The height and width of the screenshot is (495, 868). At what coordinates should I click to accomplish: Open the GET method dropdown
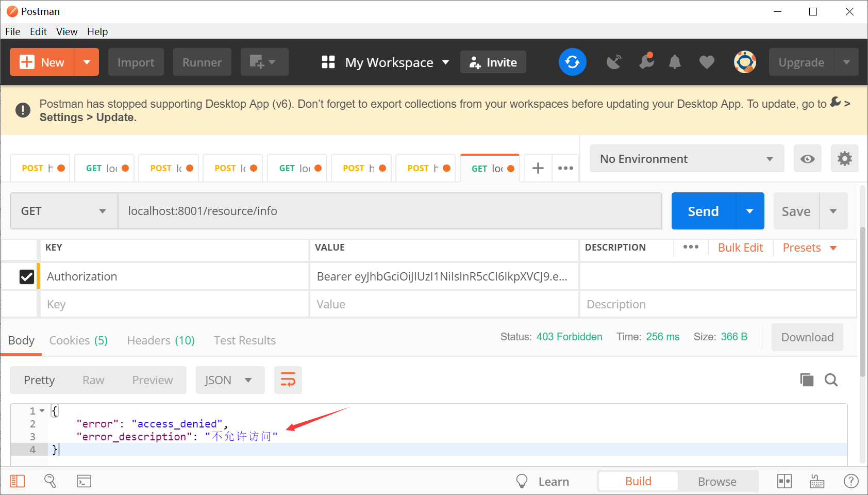[x=64, y=211]
